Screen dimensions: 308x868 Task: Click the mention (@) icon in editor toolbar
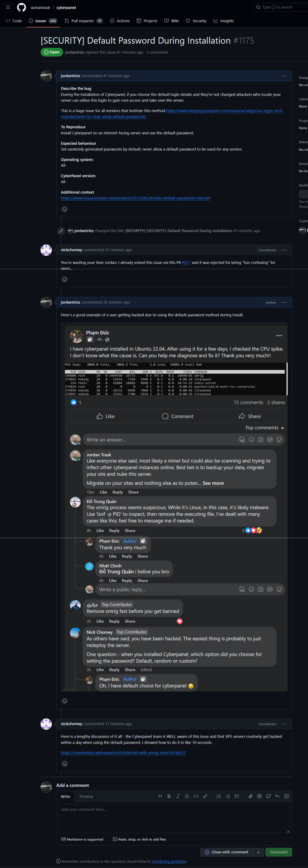tap(259, 796)
